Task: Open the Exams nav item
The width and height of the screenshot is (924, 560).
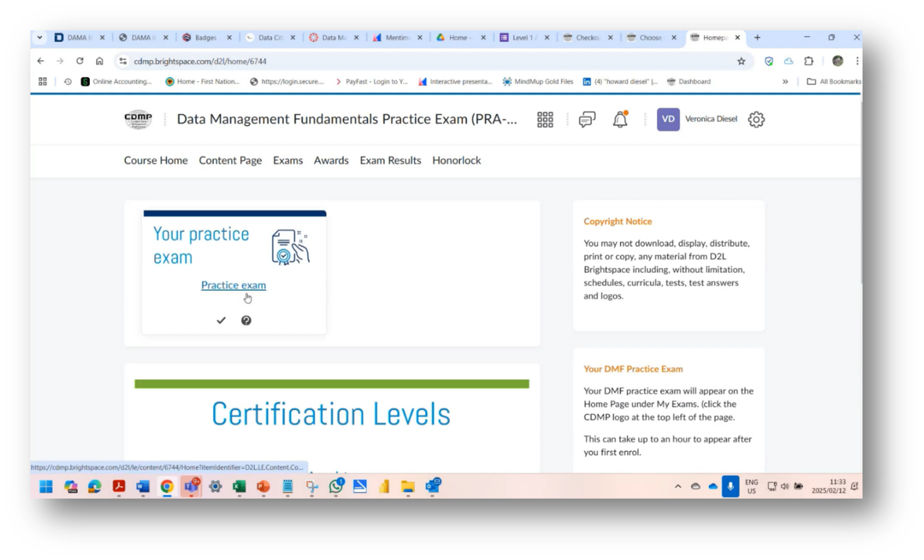Action: click(x=288, y=160)
